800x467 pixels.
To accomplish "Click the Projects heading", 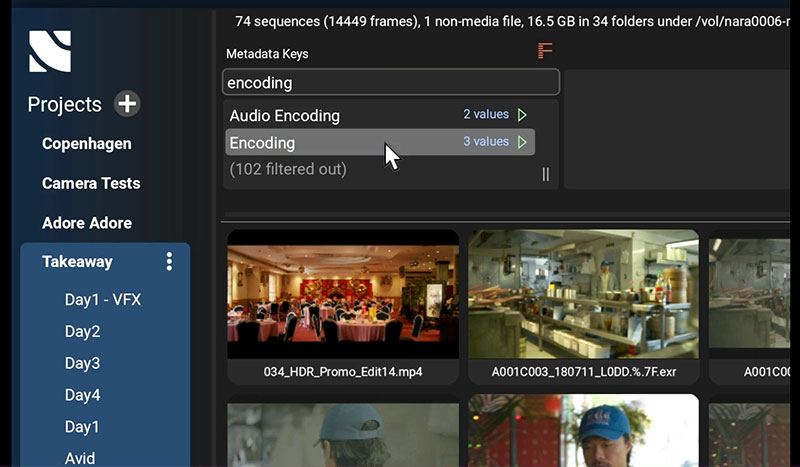I will pyautogui.click(x=64, y=105).
